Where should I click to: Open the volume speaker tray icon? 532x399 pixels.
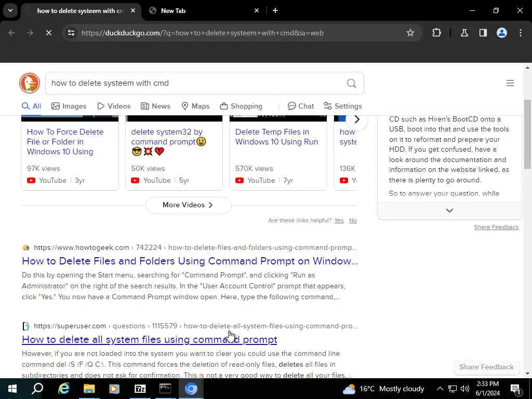coord(465,389)
